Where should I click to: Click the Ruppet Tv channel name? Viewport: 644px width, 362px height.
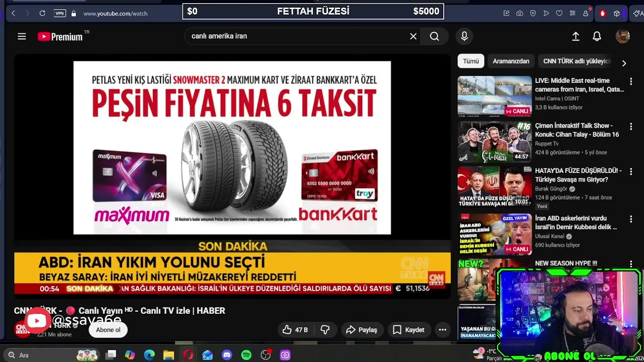[547, 144]
